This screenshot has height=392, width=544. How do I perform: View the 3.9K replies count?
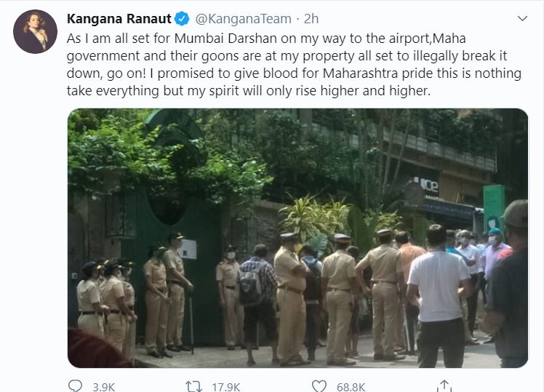click(x=104, y=387)
